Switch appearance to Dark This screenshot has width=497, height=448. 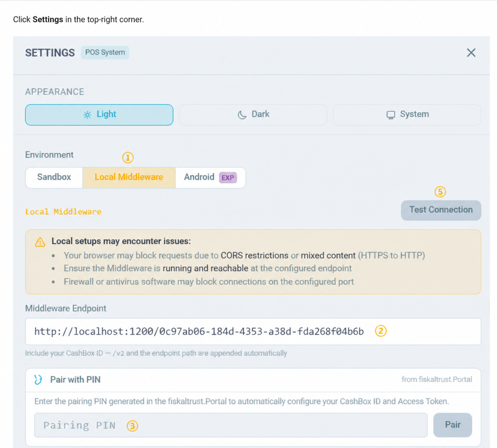253,115
